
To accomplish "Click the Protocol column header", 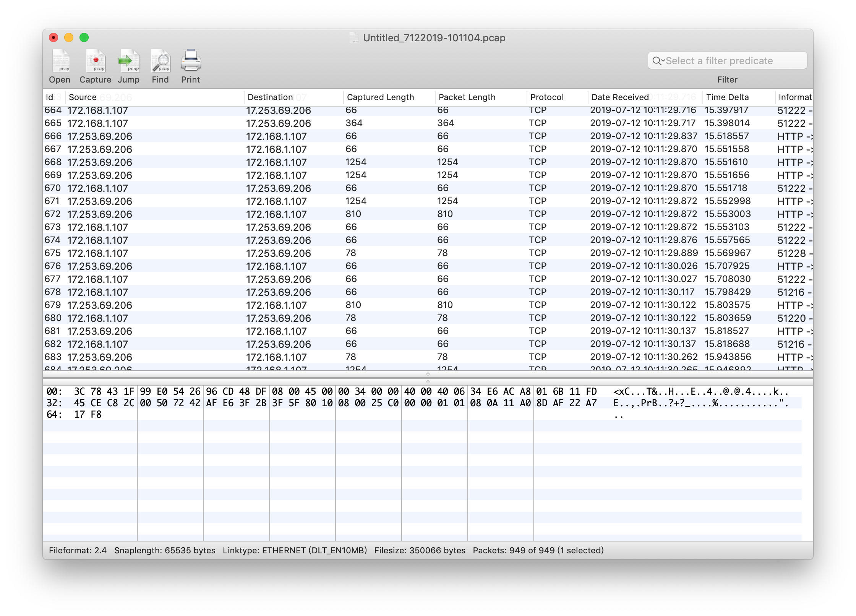I will (547, 97).
